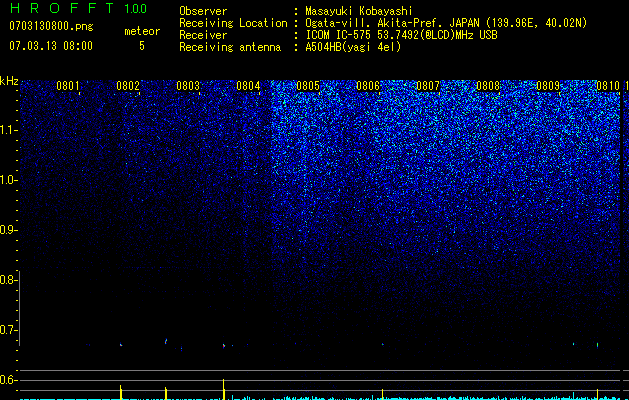Click the tallest yellow power spike near 0804
Screen dimensions: 629x400
click(x=223, y=389)
